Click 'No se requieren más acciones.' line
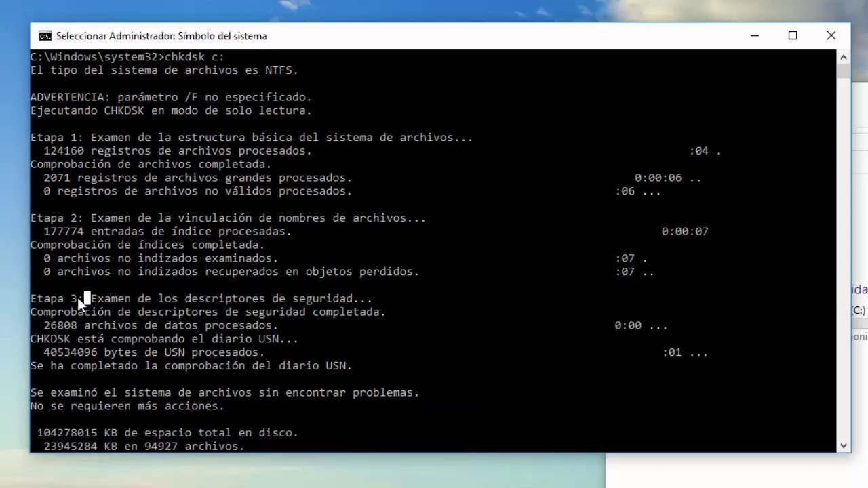The height and width of the screenshot is (488, 868). tap(127, 406)
